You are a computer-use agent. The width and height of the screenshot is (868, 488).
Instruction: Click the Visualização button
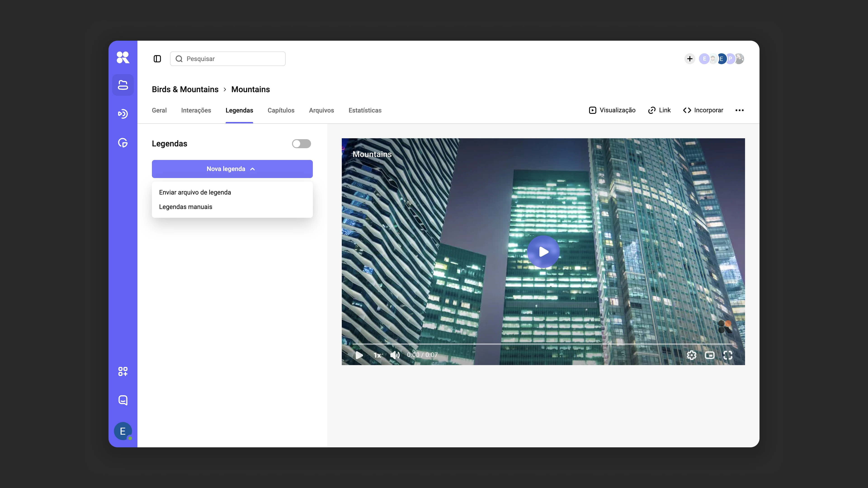pyautogui.click(x=612, y=110)
